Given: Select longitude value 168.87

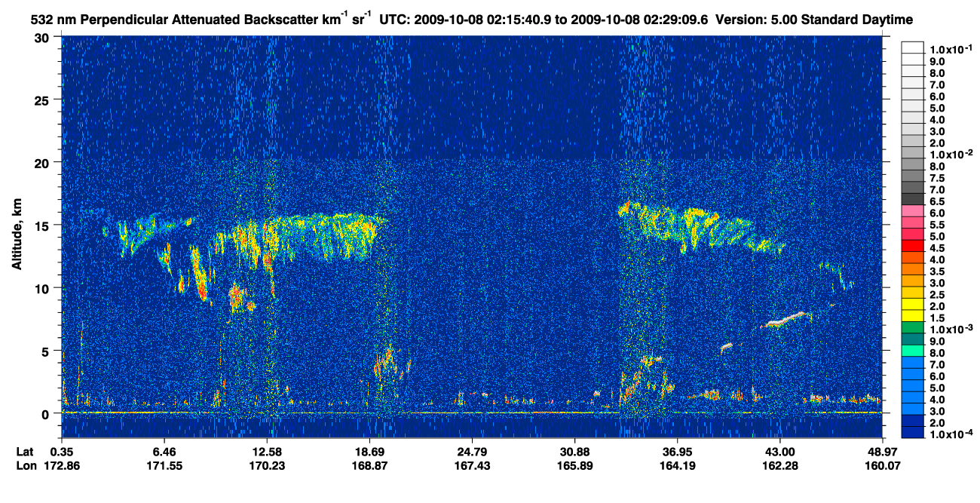Looking at the screenshot, I should [369, 465].
